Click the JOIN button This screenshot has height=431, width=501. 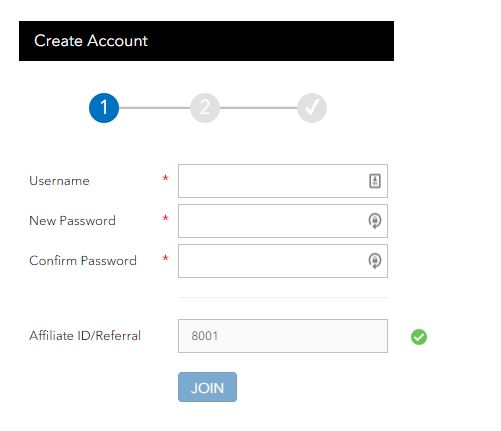pos(207,387)
